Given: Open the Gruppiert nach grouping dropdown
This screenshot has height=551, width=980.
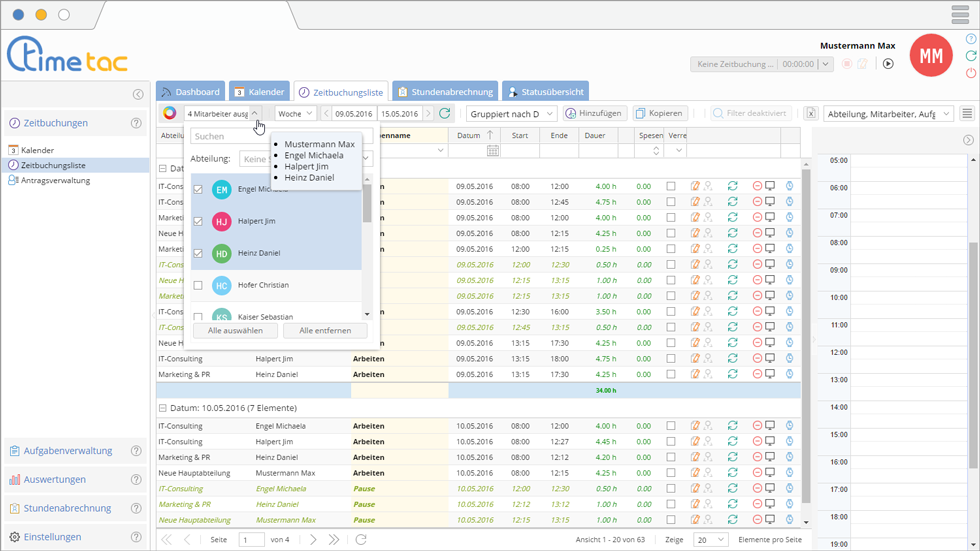Looking at the screenshot, I should coord(511,114).
